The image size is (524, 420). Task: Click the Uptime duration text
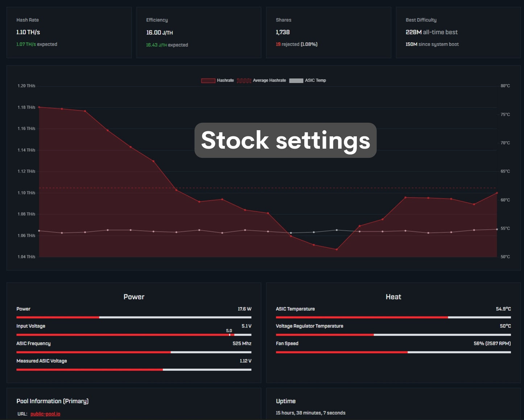tap(310, 413)
